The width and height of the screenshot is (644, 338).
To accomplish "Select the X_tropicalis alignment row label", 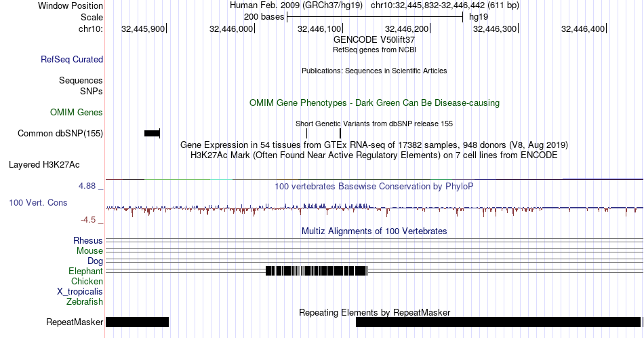I will 80,292.
